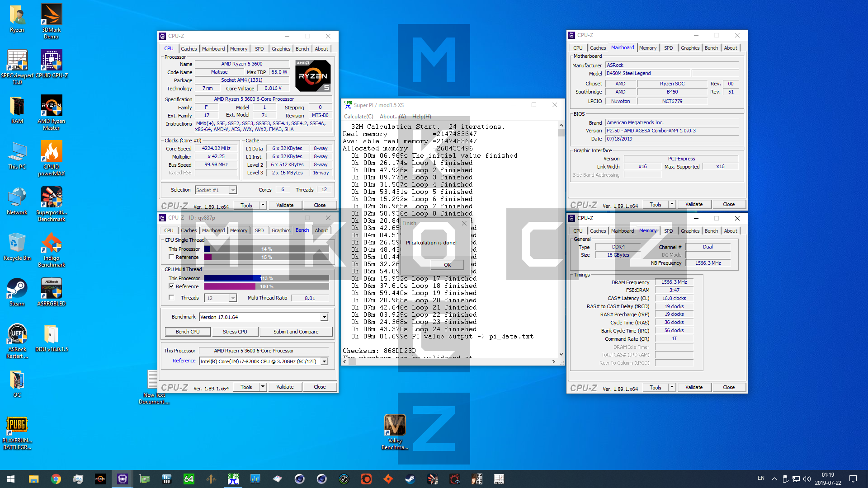Click the clock showing 01:19

coord(828,475)
